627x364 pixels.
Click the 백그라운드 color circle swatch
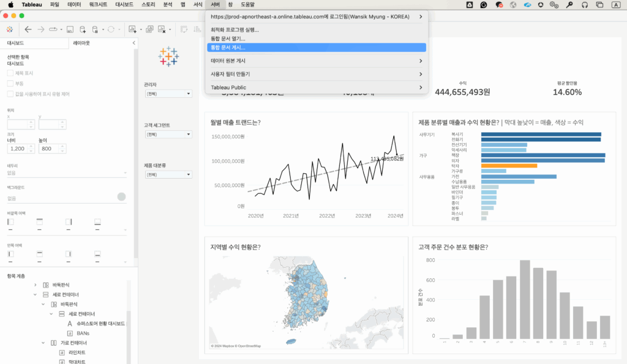(121, 196)
